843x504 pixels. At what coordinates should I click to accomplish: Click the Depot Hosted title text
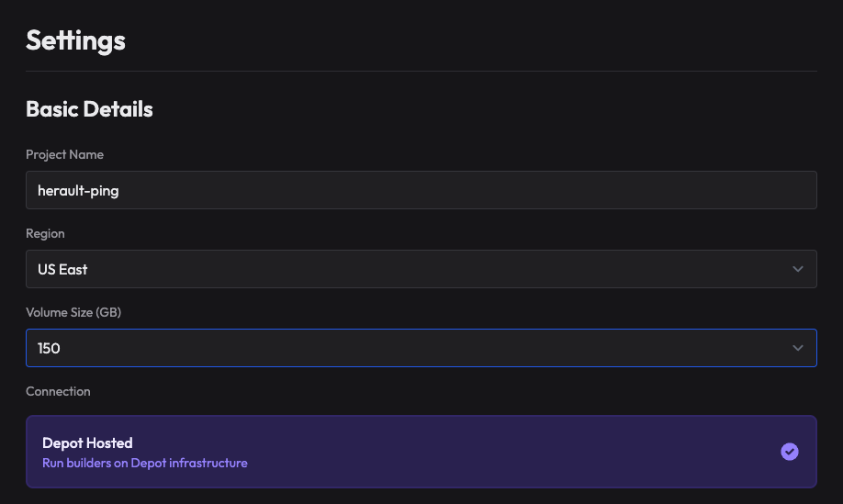[87, 443]
